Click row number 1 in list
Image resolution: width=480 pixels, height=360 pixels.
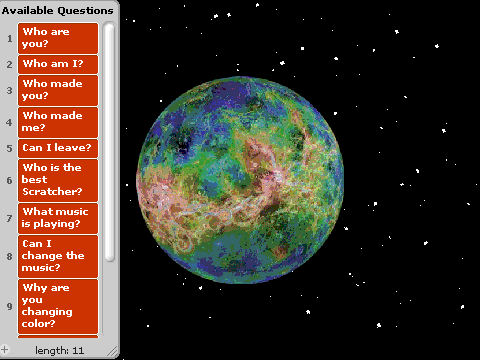coord(10,38)
